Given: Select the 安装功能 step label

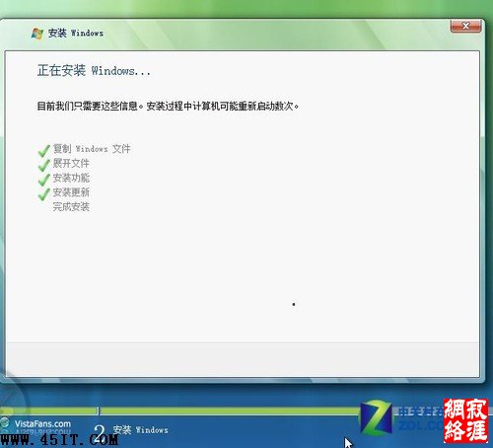Looking at the screenshot, I should [71, 178].
